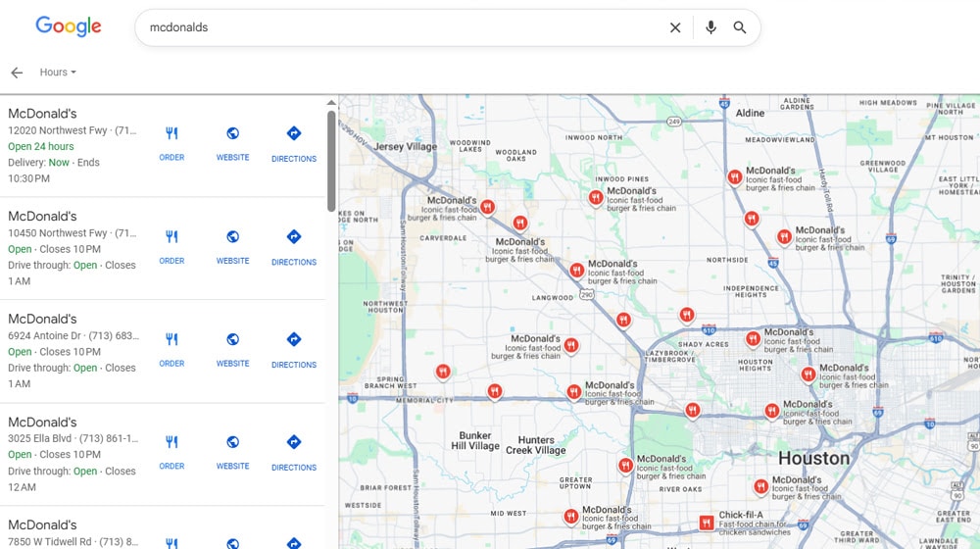Click the Bunker Hill Village map label
Screen dimensions: 980x549
[475, 441]
